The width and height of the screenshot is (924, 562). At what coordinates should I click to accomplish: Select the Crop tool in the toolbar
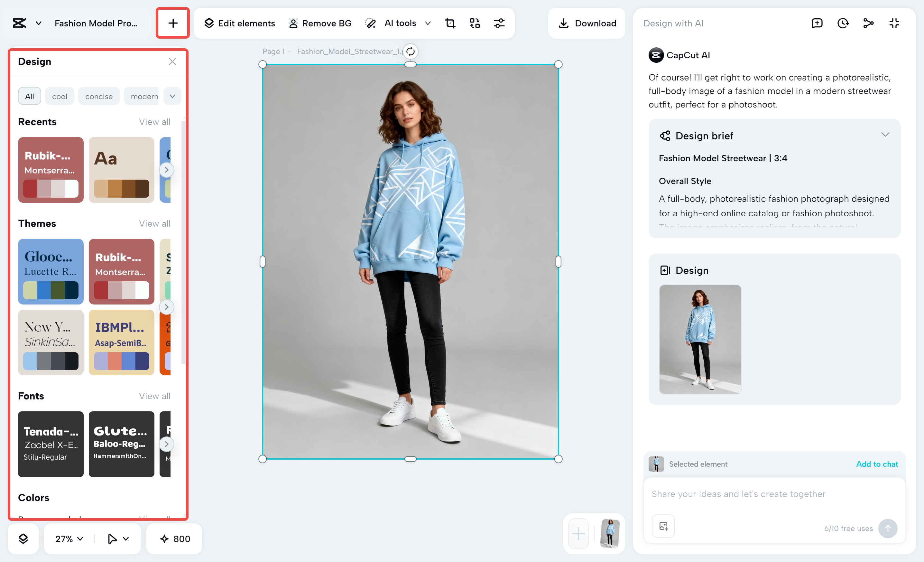pyautogui.click(x=450, y=23)
